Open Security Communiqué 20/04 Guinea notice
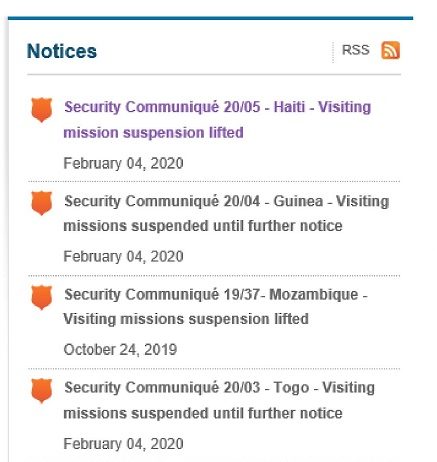This screenshot has height=462, width=437. (226, 213)
